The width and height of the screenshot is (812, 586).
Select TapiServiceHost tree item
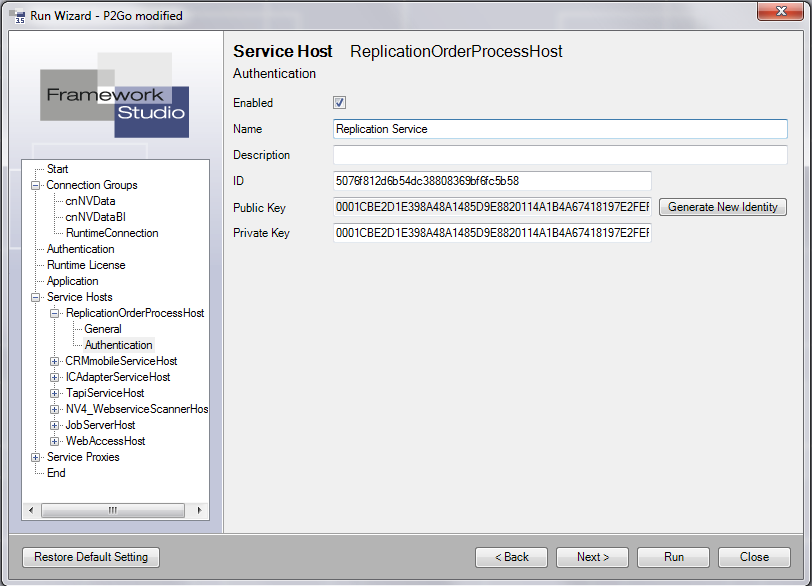(x=105, y=393)
